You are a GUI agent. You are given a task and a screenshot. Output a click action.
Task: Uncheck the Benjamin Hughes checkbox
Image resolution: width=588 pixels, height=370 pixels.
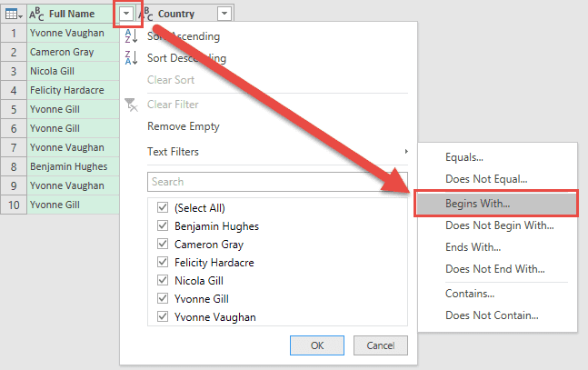pyautogui.click(x=163, y=225)
